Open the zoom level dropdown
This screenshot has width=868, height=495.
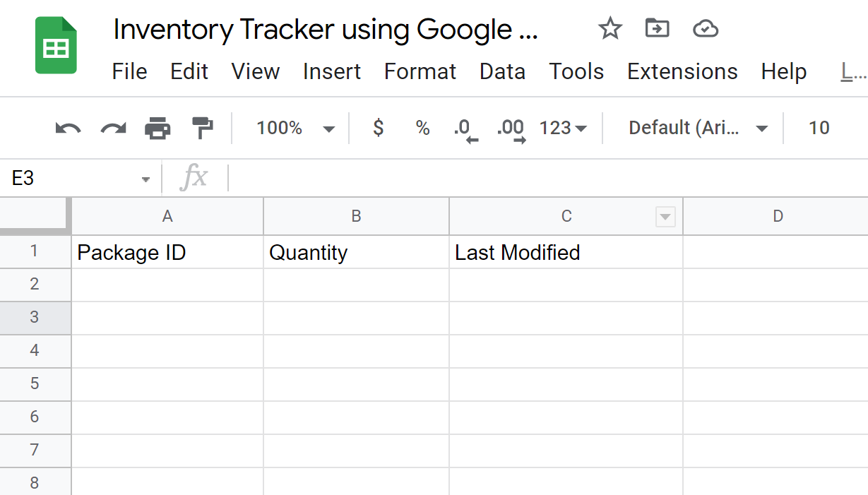pos(297,128)
